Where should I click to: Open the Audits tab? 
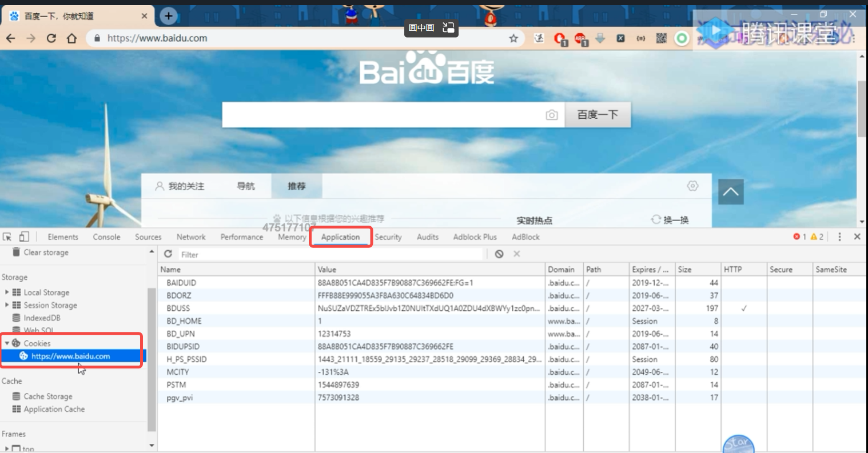pyautogui.click(x=428, y=236)
